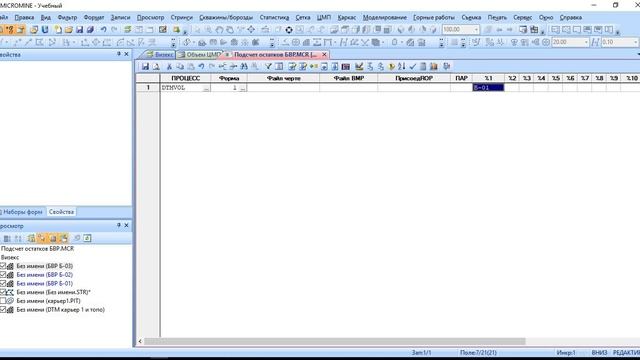This screenshot has height=360, width=640.
Task: Close the Подсчет остатков БВР.MCR tab
Action: (x=324, y=55)
